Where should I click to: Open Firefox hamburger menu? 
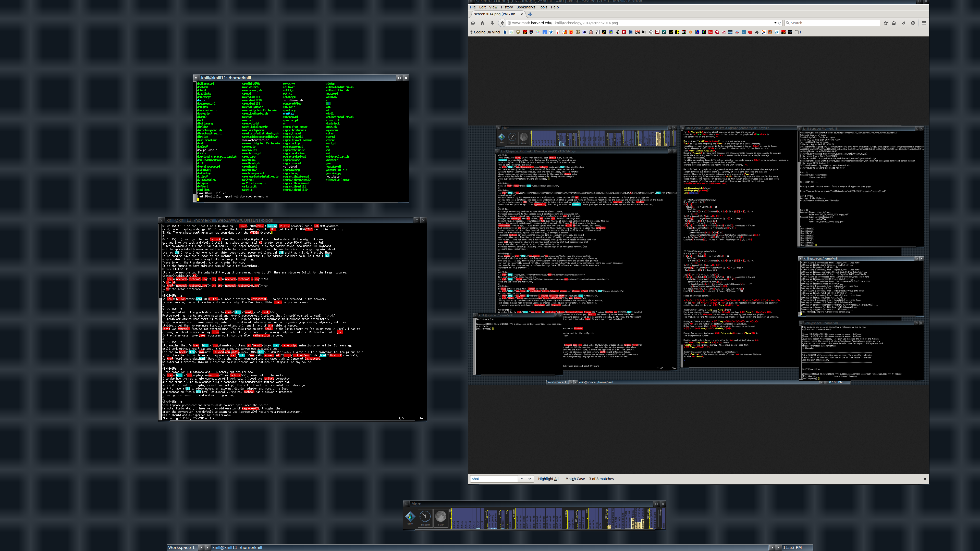[x=924, y=23]
